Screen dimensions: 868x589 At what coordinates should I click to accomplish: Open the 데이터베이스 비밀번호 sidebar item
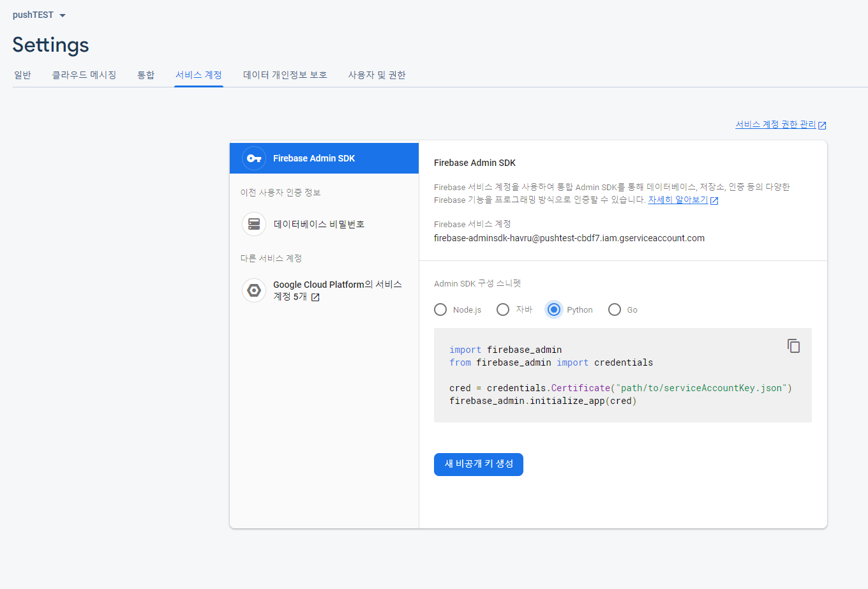(x=324, y=224)
